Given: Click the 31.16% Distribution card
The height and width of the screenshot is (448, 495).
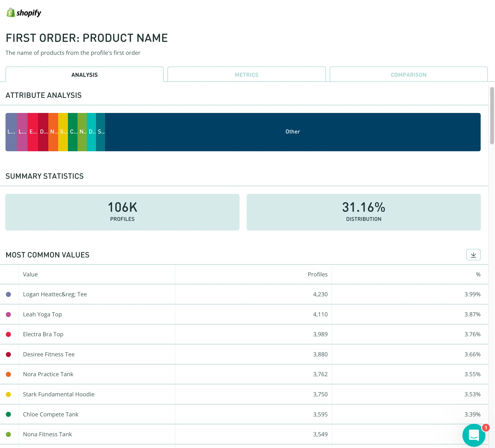Looking at the screenshot, I should pyautogui.click(x=363, y=212).
